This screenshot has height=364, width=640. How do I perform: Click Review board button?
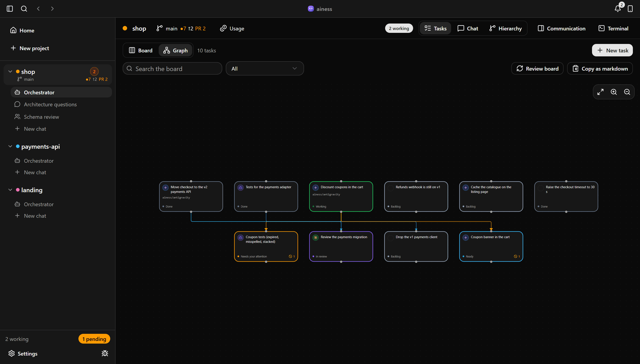pos(537,69)
